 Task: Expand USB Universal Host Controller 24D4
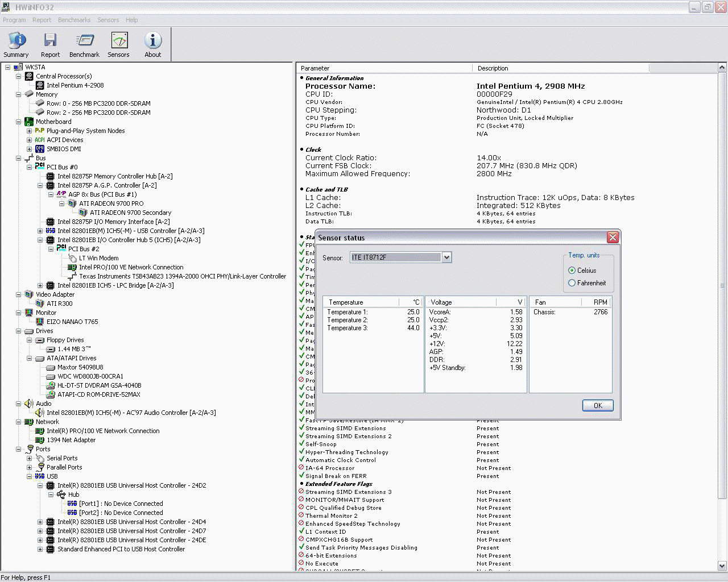[x=40, y=522]
